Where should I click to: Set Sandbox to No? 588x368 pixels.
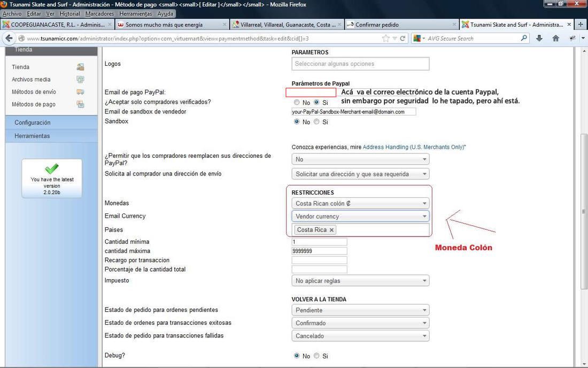tap(297, 121)
